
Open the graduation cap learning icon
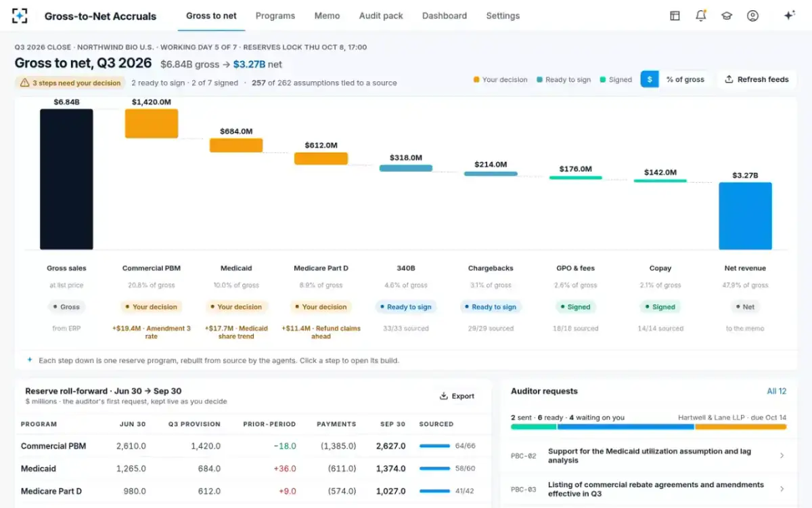pyautogui.click(x=727, y=16)
